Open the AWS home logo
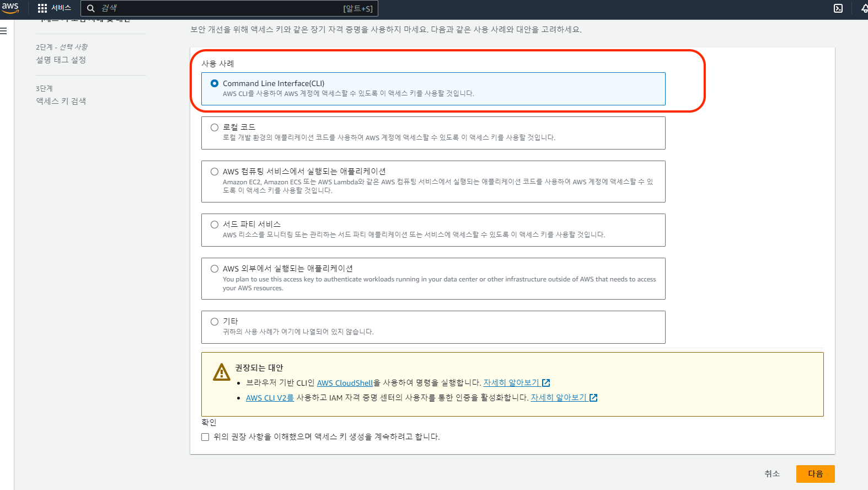 point(10,8)
